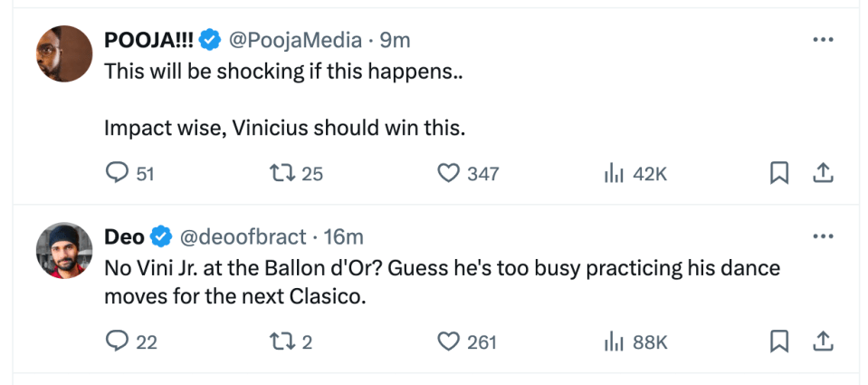Like Deo's tweet with 261 likes
Viewport: 868px width, 385px height.
[x=448, y=342]
